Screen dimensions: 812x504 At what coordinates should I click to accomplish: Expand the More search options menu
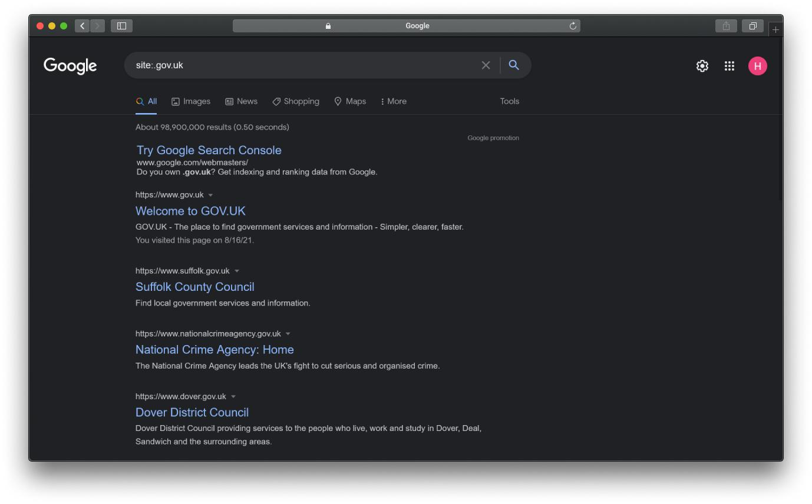tap(394, 101)
